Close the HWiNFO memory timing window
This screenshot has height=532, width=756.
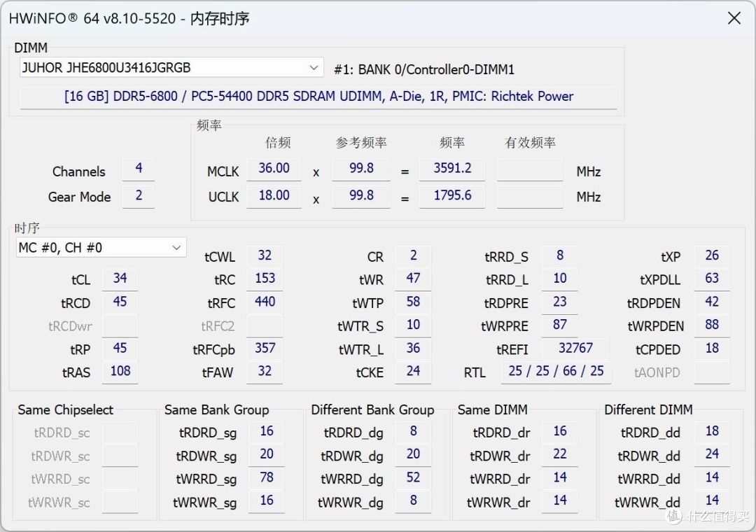pos(734,18)
